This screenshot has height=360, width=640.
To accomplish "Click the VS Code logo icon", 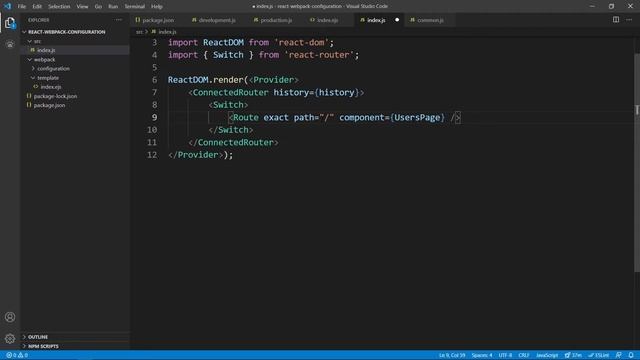I will tap(7, 6).
